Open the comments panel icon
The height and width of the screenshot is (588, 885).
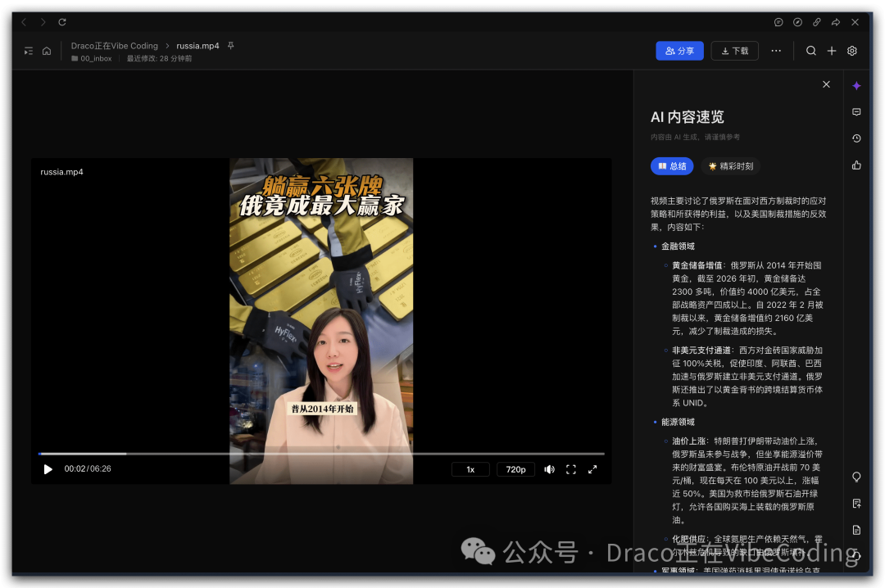pos(855,111)
